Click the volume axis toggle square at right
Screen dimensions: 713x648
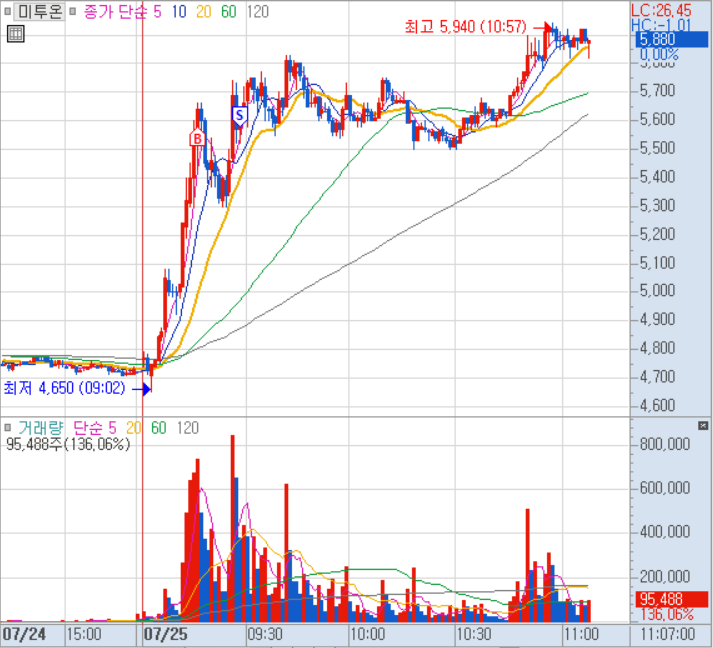(705, 425)
